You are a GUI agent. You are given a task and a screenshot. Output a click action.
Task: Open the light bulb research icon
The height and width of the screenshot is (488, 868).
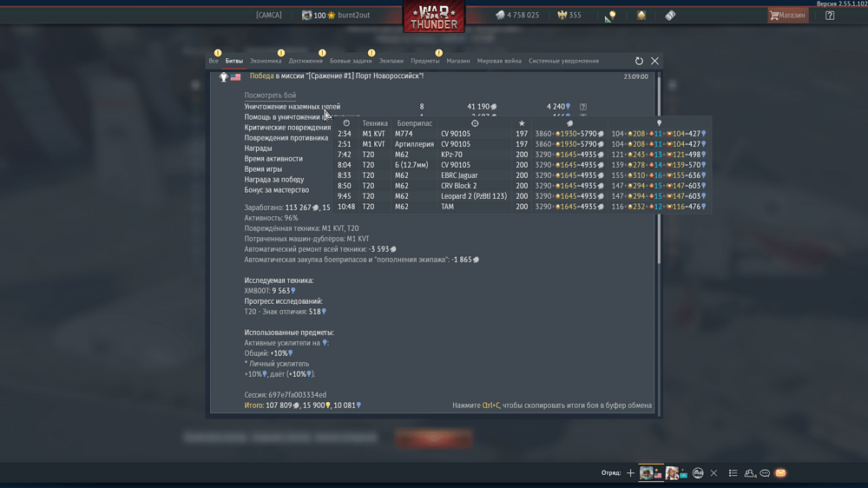(x=611, y=16)
